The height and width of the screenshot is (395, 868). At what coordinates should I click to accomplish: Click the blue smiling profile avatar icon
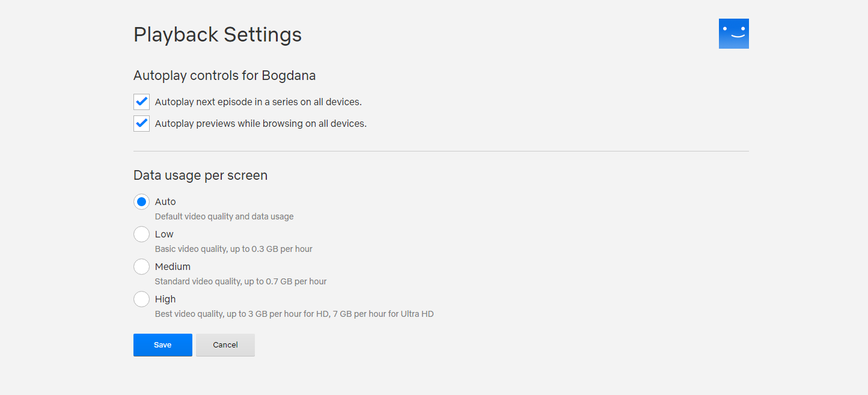[733, 33]
